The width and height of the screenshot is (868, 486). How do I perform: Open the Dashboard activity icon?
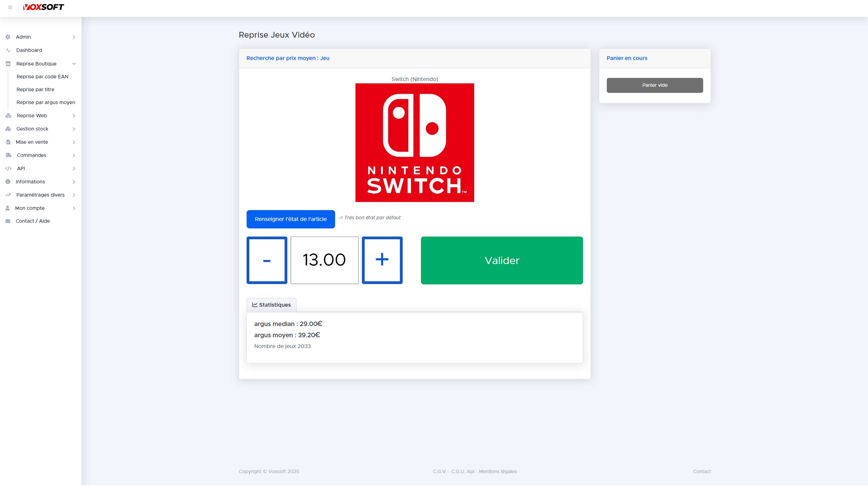(x=8, y=50)
